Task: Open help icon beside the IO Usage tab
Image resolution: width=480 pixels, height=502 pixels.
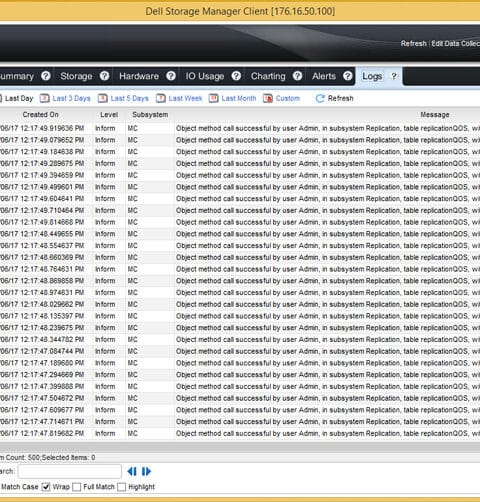Action: click(x=236, y=76)
